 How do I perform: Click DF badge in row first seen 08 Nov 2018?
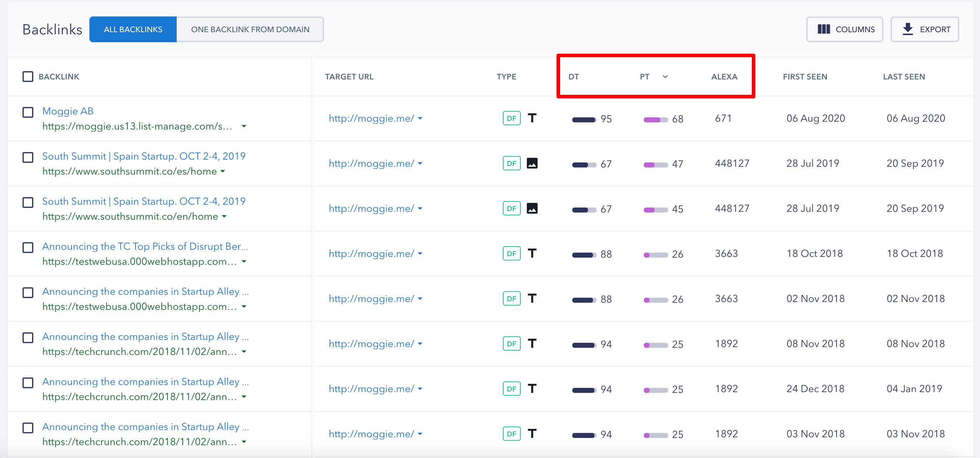(x=511, y=343)
